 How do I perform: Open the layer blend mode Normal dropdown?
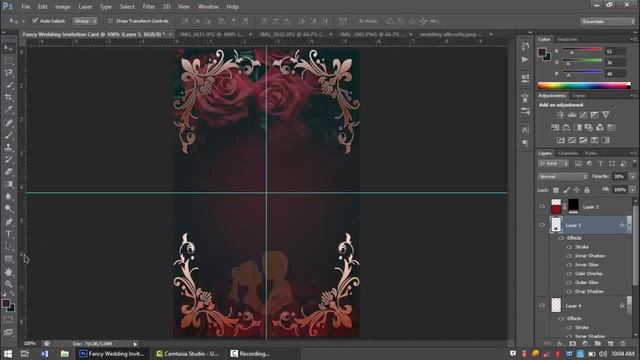tap(563, 176)
